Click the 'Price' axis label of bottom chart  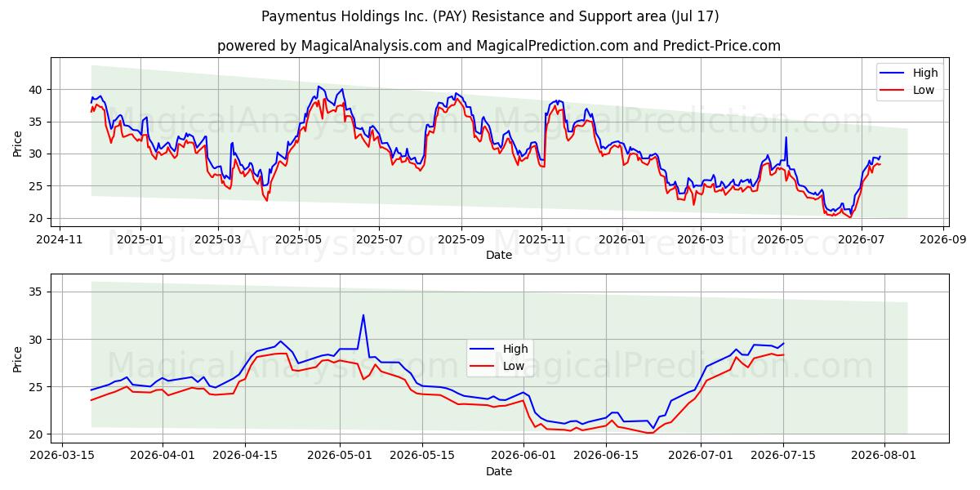pyautogui.click(x=18, y=359)
